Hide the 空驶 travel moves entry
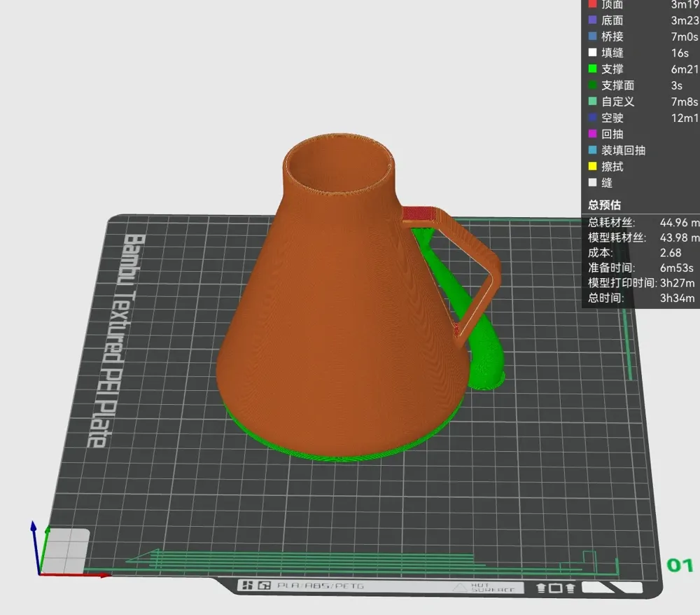The width and height of the screenshot is (700, 615). [592, 118]
